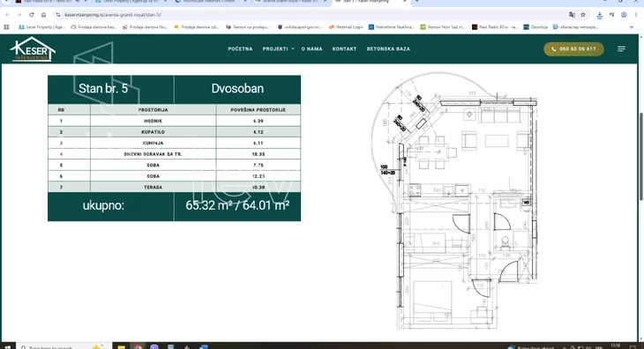The height and width of the screenshot is (349, 644).
Task: Open the first Prodaja stanova bookmark
Action: 94,27
